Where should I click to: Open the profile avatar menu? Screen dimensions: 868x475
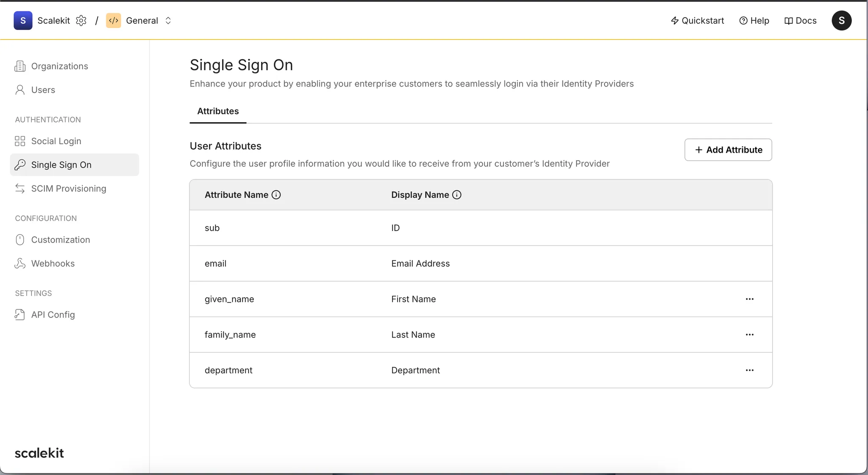(841, 20)
